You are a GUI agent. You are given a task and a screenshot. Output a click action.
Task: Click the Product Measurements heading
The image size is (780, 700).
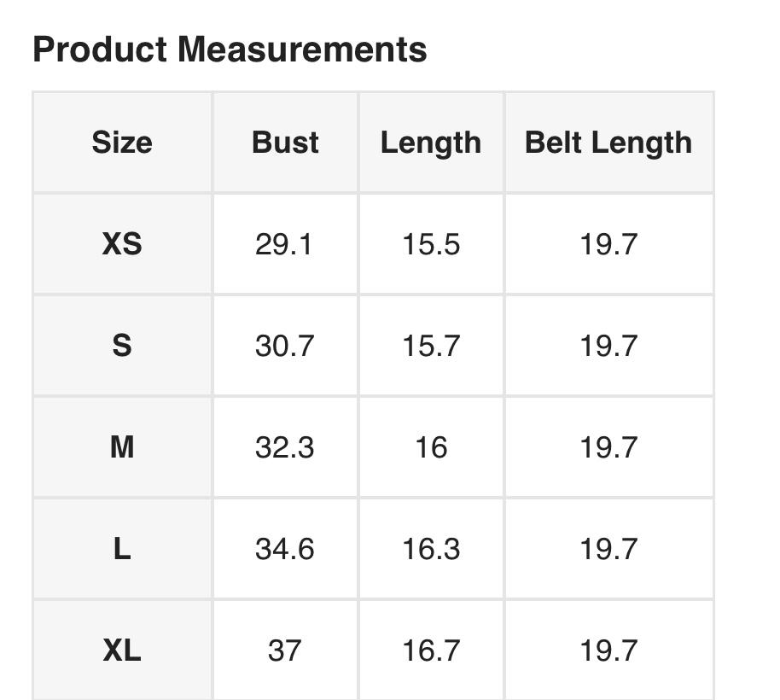230,50
